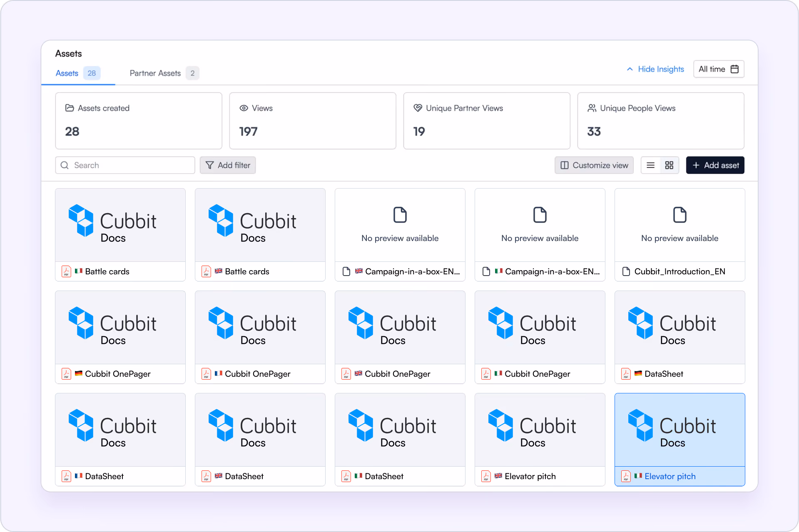Click the German flag on Cubbit OnePager

click(79, 373)
